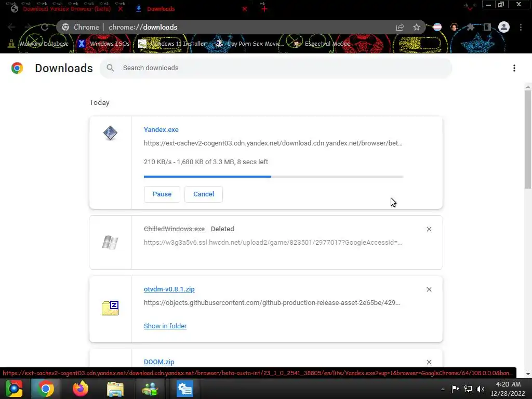Open otvdm-v0.8.1.zip link
The height and width of the screenshot is (399, 532).
169,289
